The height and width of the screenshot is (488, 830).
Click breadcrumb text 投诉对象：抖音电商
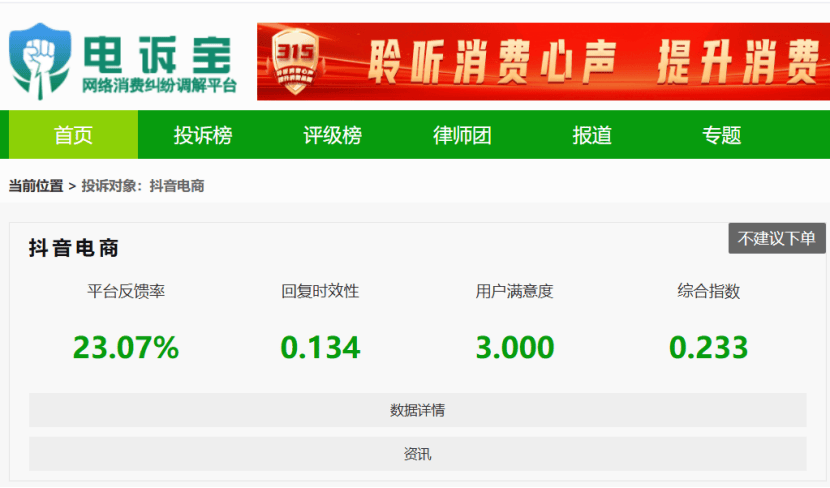(x=143, y=186)
